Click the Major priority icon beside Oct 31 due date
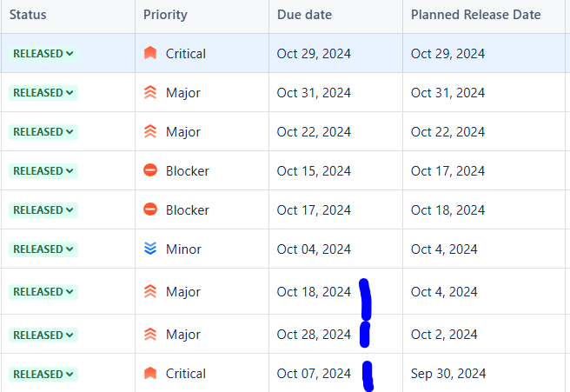Screen dimensions: 570x392 (x=150, y=92)
